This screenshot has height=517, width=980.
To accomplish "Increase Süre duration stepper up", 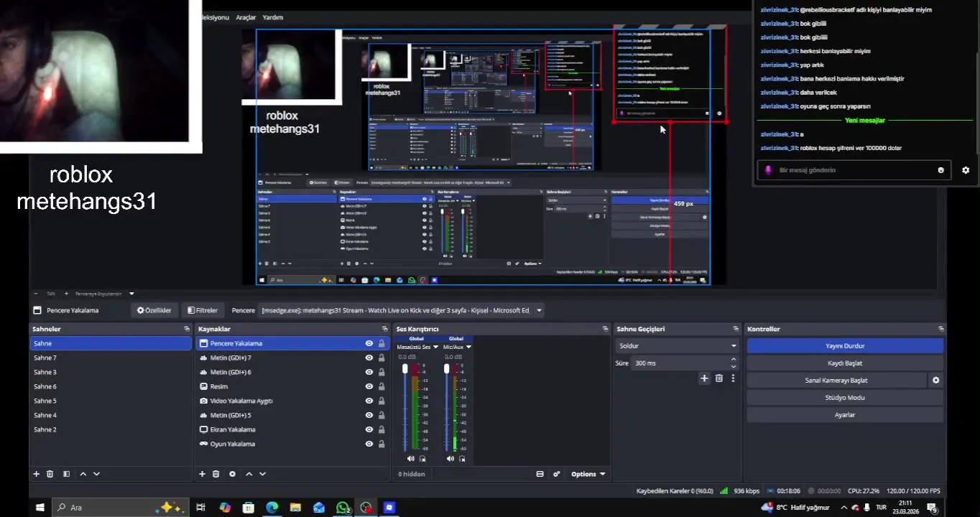I will coord(734,360).
